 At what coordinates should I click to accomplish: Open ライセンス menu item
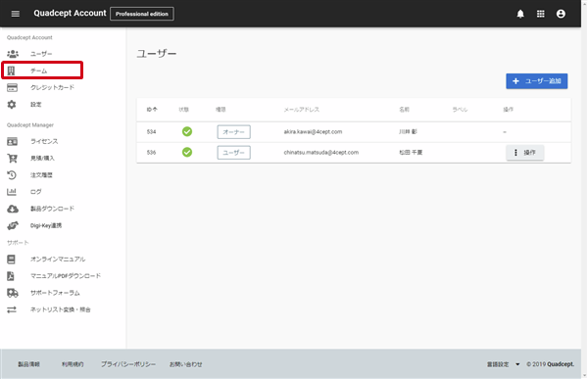(44, 141)
